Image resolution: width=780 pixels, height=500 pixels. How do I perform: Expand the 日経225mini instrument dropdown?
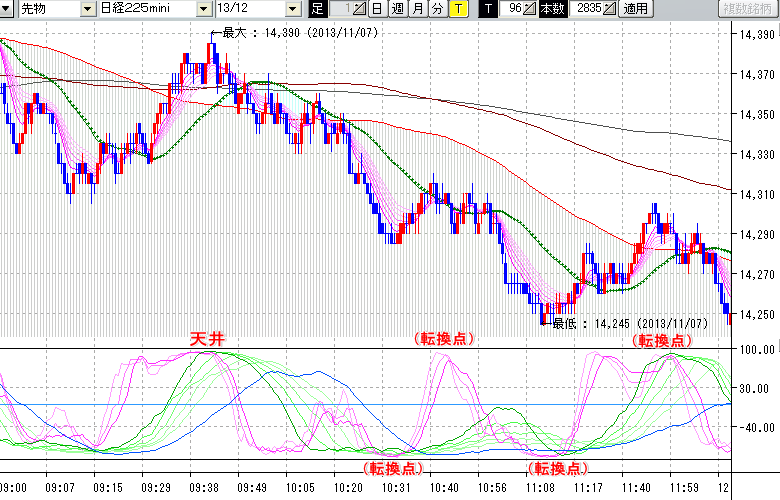[204, 9]
